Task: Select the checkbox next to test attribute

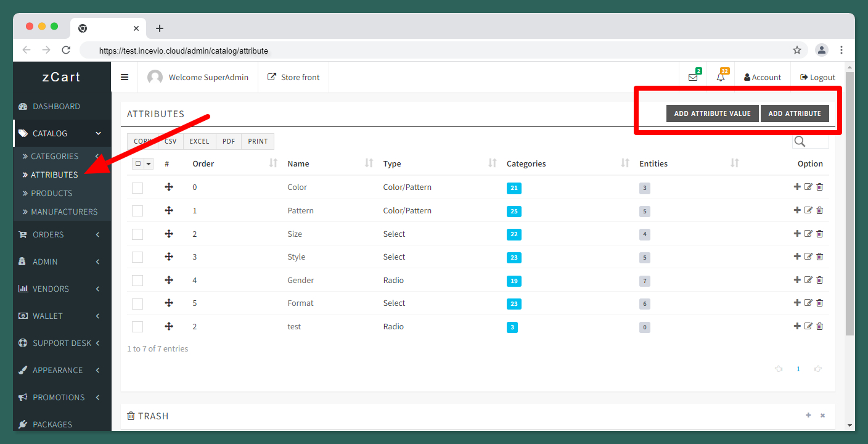Action: point(137,327)
